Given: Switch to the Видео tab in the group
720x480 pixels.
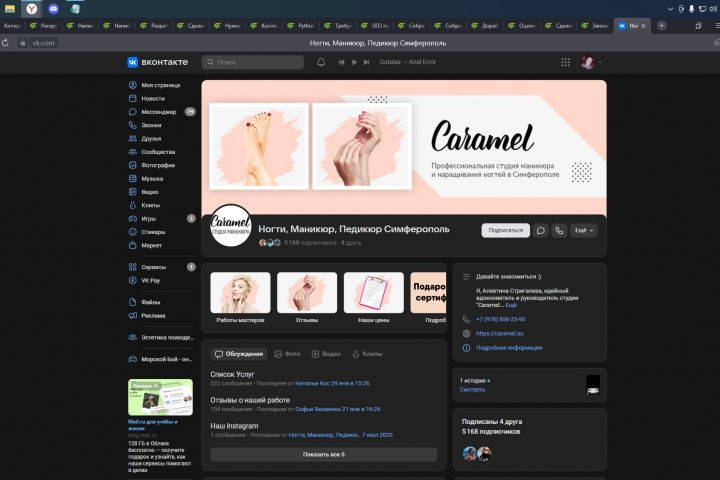Looking at the screenshot, I should [x=326, y=354].
